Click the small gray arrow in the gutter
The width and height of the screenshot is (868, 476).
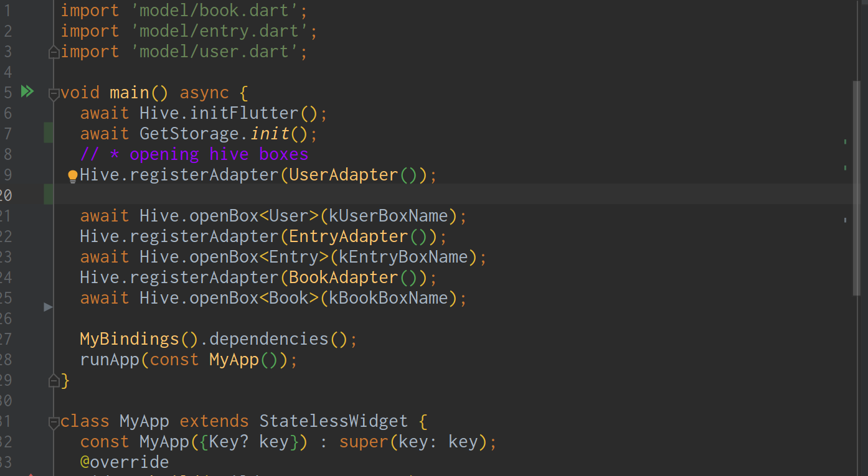point(48,307)
